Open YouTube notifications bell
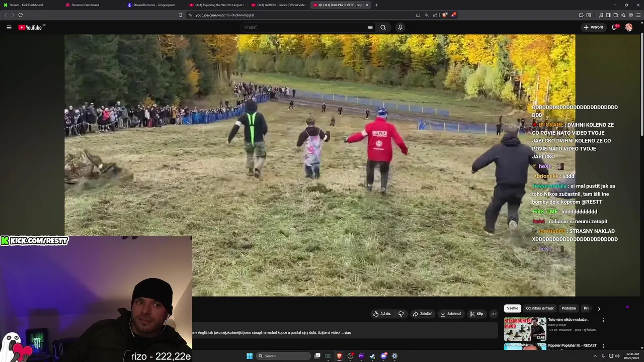Viewport: 644px width, 362px height. point(614,27)
